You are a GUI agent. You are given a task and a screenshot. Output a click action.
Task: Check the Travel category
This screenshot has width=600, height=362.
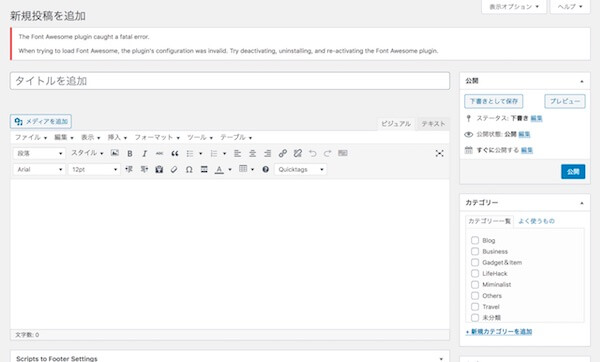[x=475, y=307]
